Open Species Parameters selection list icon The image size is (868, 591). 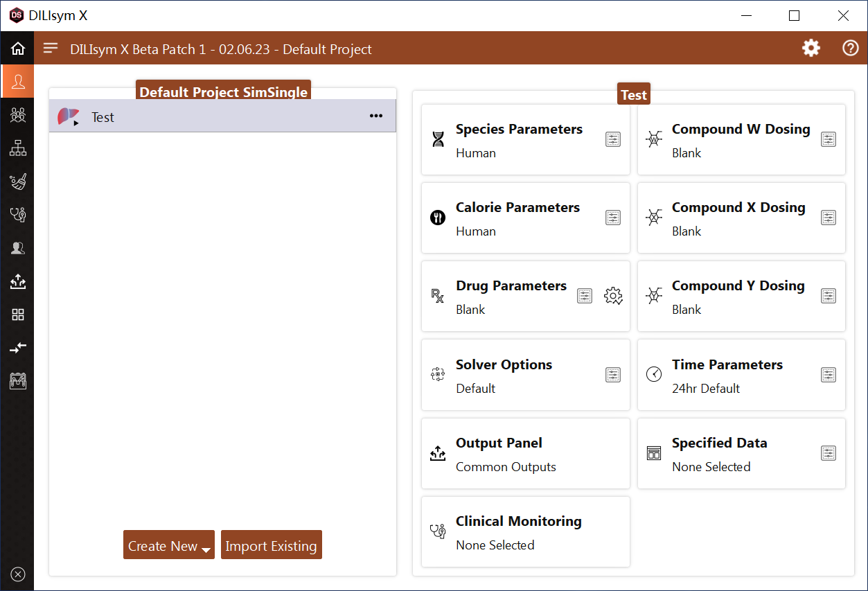(613, 140)
